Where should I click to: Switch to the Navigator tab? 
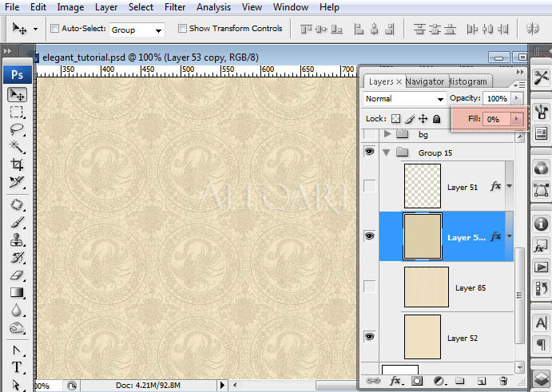[x=424, y=81]
